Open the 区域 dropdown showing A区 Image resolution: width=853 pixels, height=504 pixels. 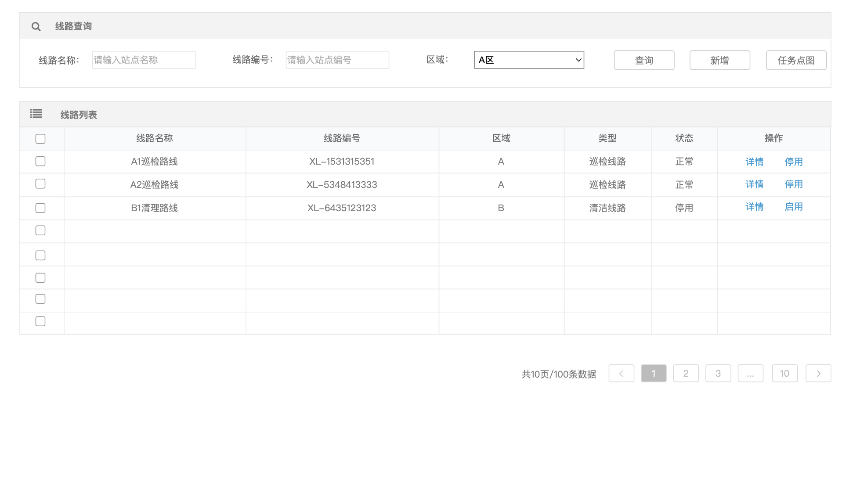(x=529, y=60)
